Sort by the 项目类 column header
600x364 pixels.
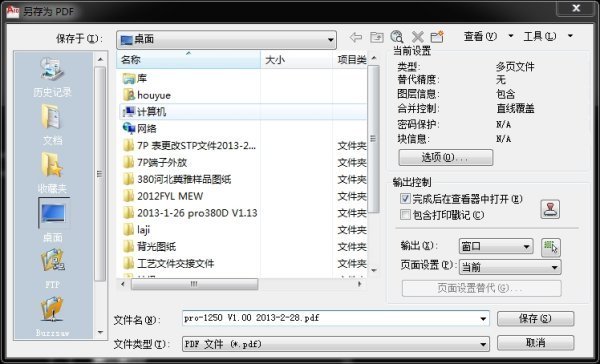[350, 60]
